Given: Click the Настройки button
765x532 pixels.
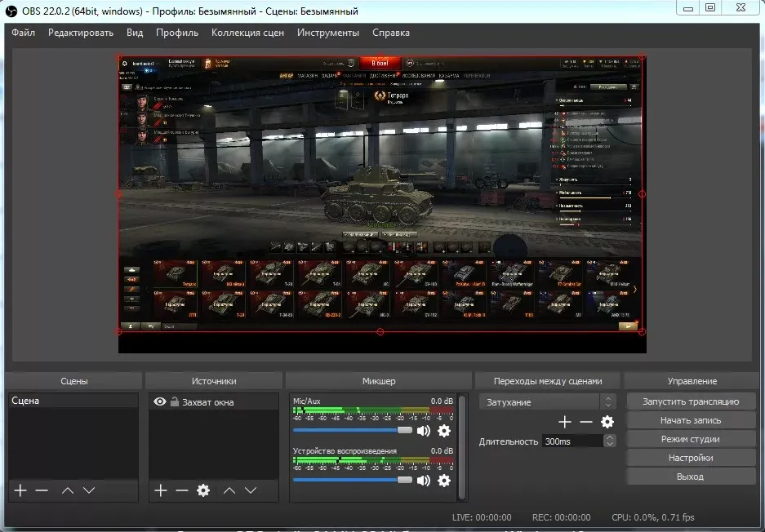Looking at the screenshot, I should pos(691,458).
